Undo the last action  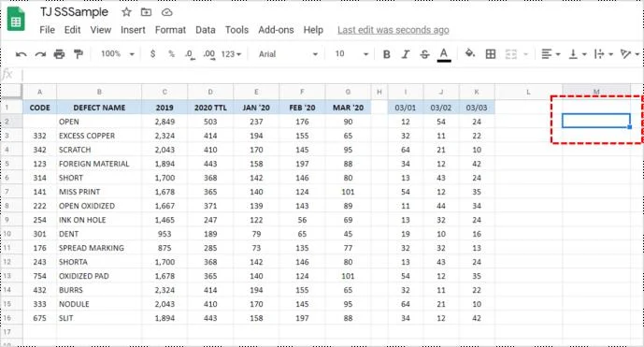point(21,54)
